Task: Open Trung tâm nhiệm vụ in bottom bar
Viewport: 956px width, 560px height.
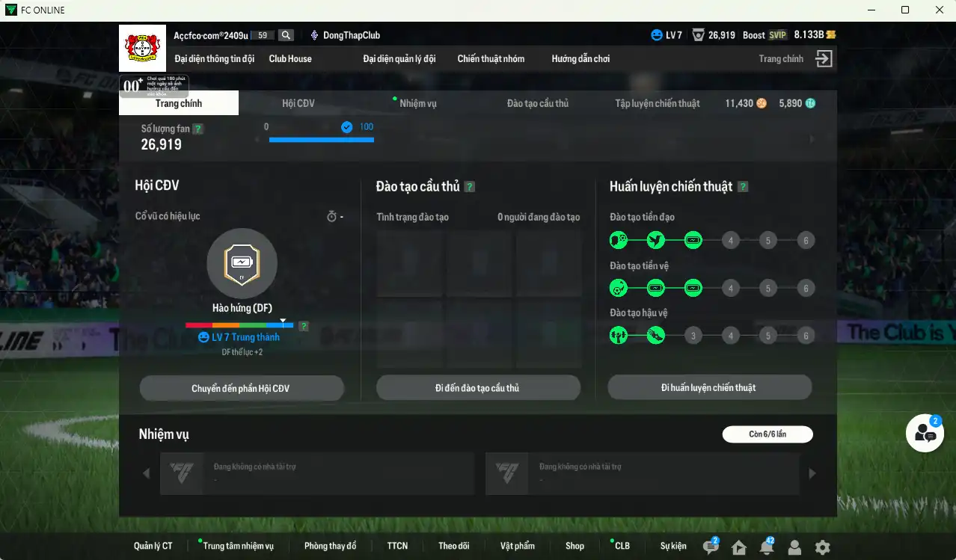Action: (x=238, y=546)
